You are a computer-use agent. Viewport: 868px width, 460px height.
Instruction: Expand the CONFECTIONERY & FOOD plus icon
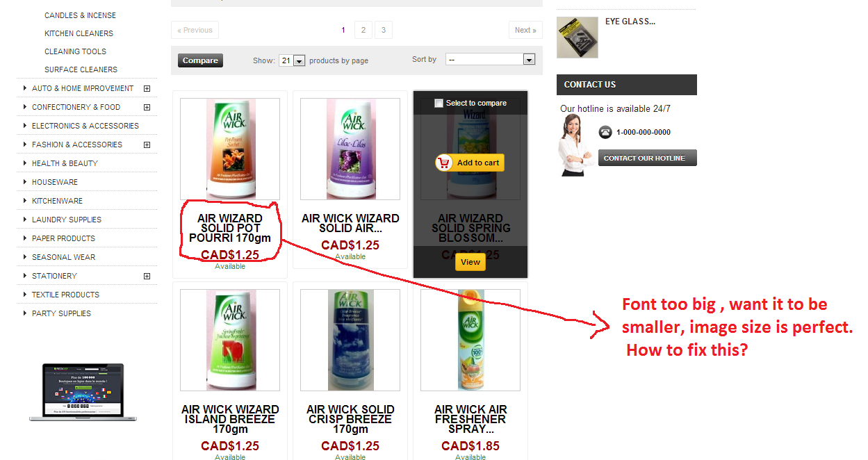click(147, 107)
